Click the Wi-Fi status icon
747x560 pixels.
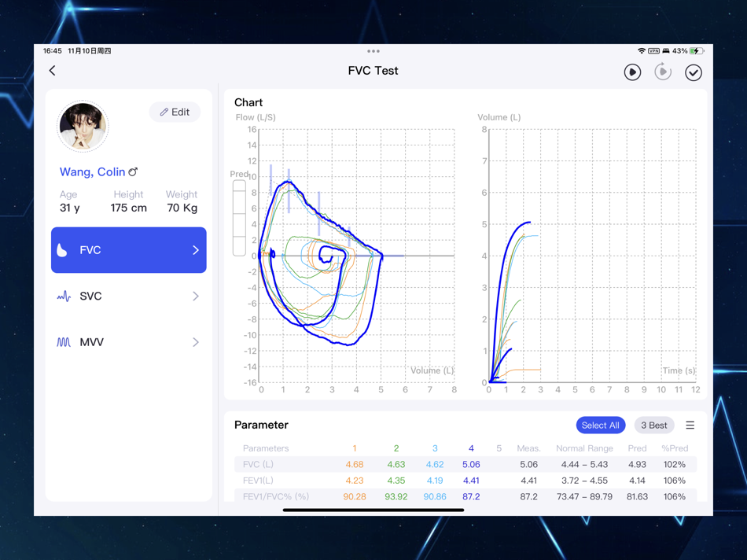(x=642, y=51)
